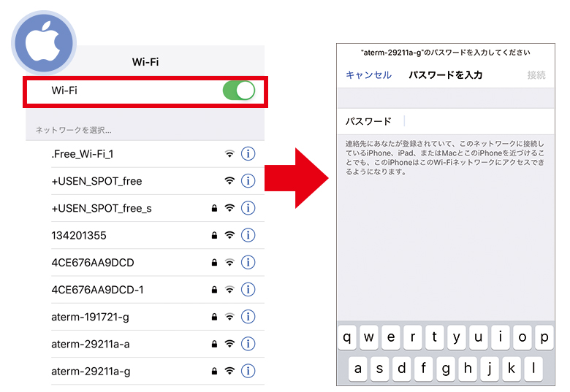
Task: Tap the t key on keyboard
Action: click(435, 337)
